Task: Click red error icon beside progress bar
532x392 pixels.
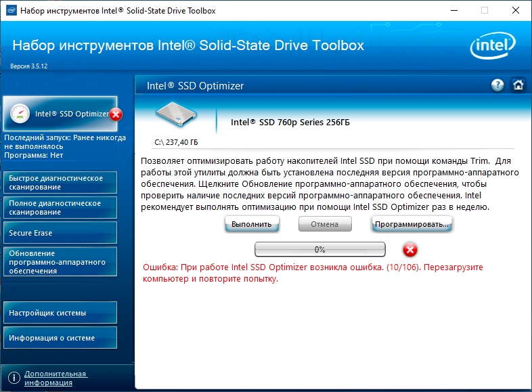Action: (410, 250)
